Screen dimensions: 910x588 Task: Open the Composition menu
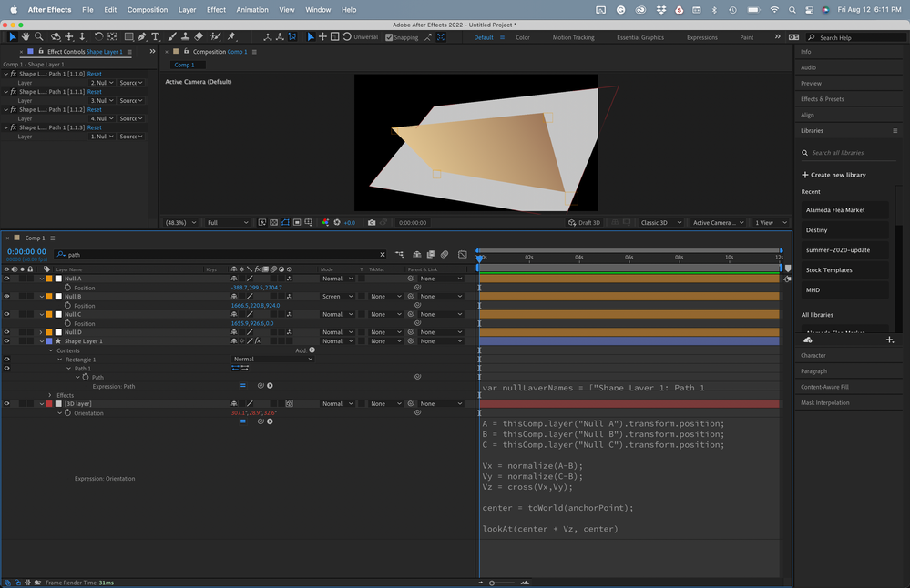pos(147,9)
